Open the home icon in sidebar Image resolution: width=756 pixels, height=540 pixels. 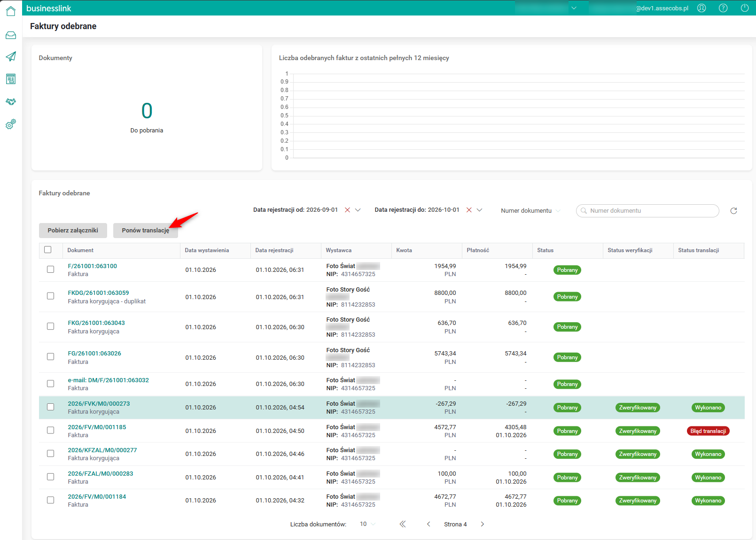click(11, 11)
